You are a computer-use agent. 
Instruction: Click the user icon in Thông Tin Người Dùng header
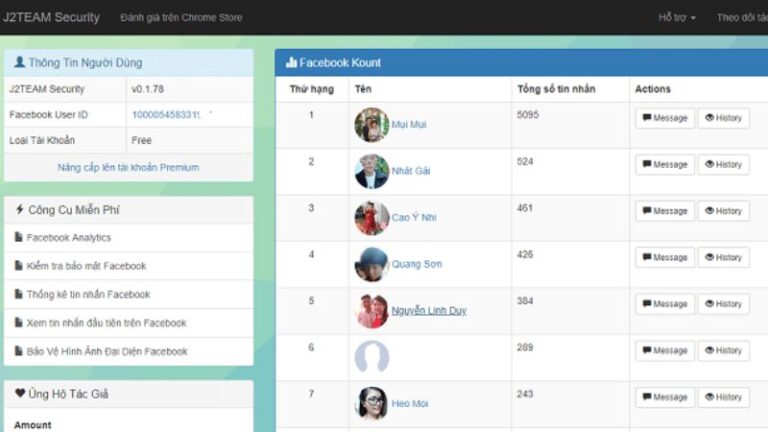(20, 62)
